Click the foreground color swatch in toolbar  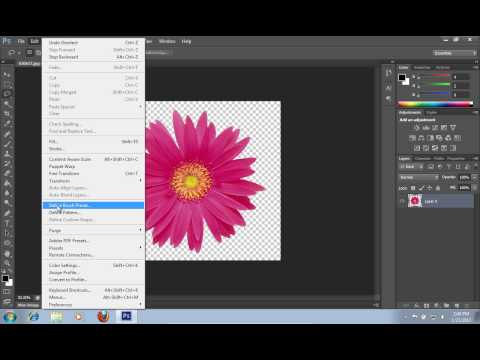5,278
